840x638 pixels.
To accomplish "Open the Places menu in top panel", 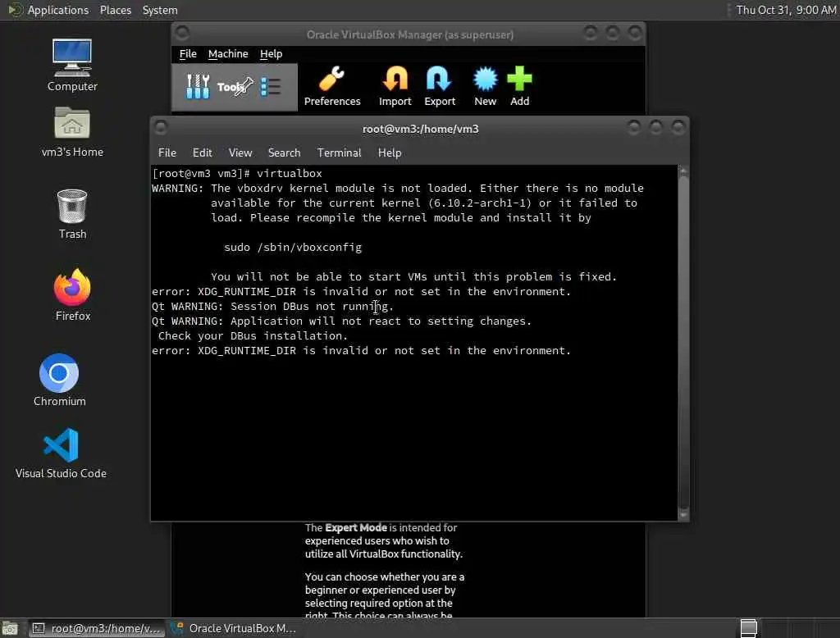I will [x=115, y=10].
